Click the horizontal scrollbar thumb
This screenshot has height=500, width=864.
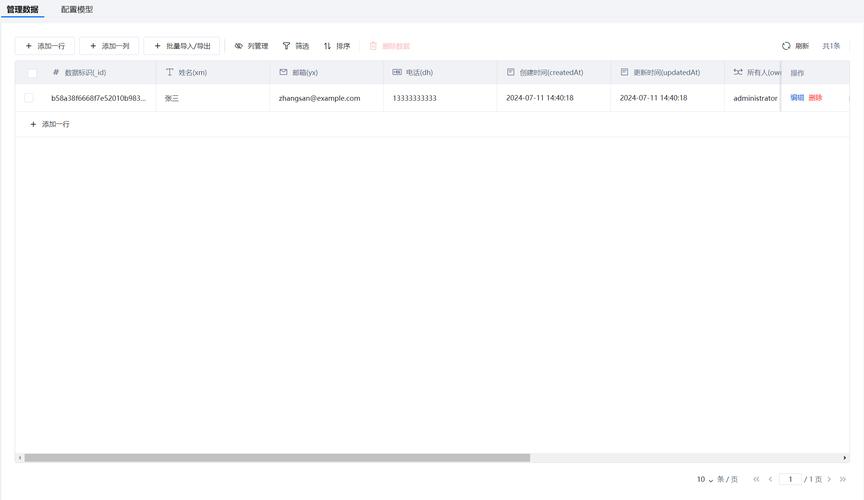click(277, 458)
